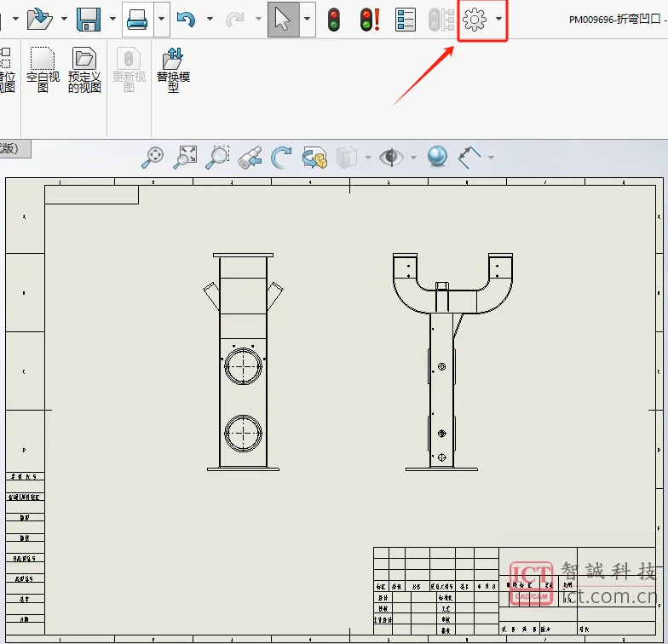Screen dimensions: 668x644
Task: Save the drawing with floppy icon
Action: (x=89, y=19)
